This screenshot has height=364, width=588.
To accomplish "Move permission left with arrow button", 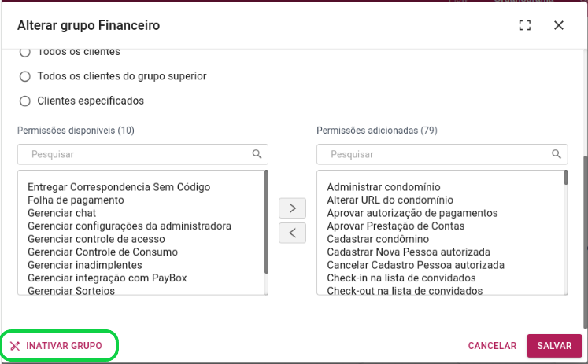I will click(x=293, y=233).
